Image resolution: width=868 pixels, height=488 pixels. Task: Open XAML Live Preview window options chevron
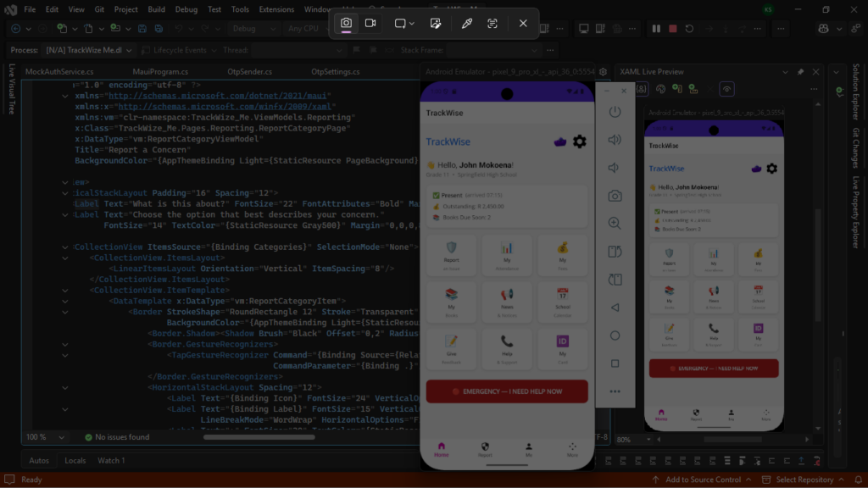tap(785, 71)
